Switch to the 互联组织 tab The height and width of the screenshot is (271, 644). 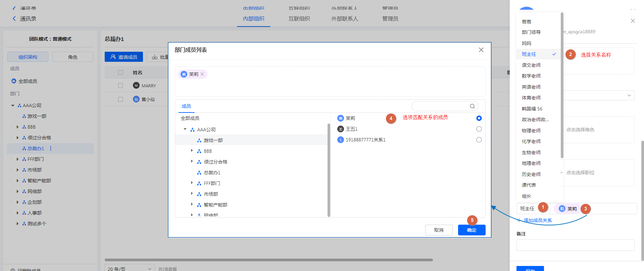[x=299, y=19]
